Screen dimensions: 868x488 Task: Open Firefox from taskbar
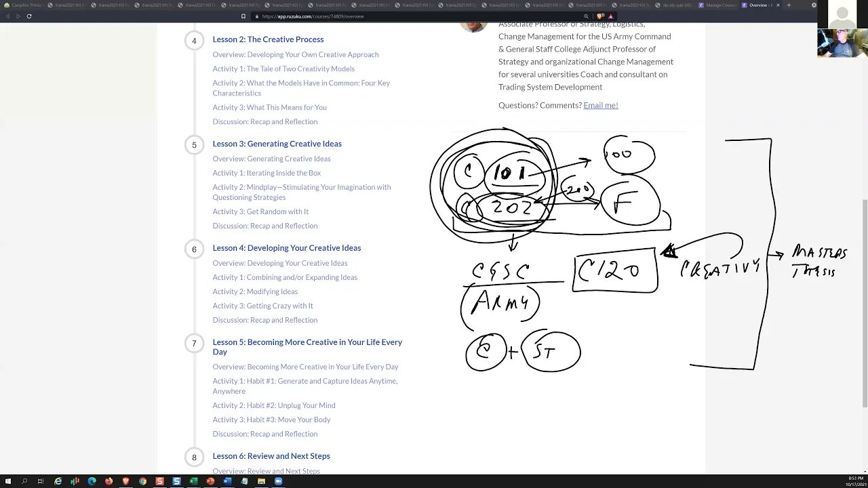coord(108,481)
